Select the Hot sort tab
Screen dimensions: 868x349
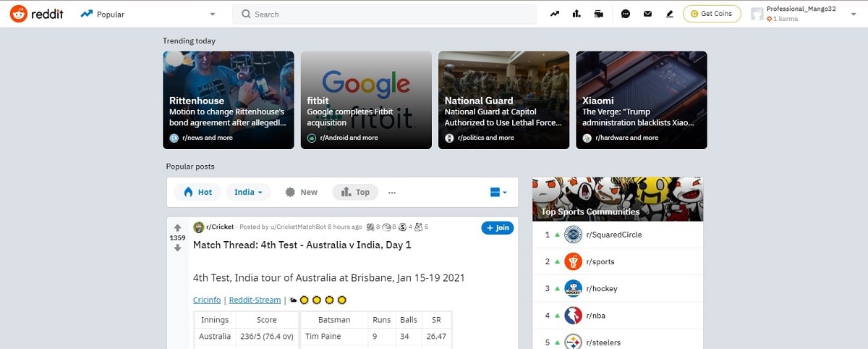pyautogui.click(x=197, y=192)
